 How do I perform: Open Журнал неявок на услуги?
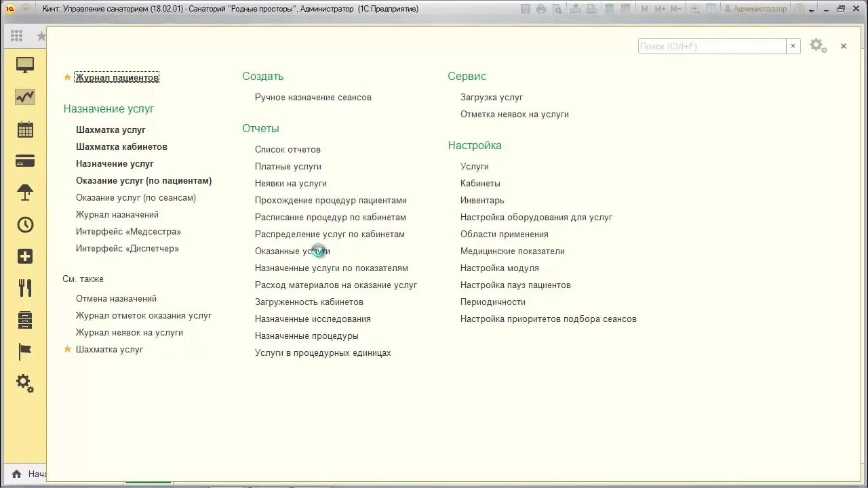coord(130,332)
